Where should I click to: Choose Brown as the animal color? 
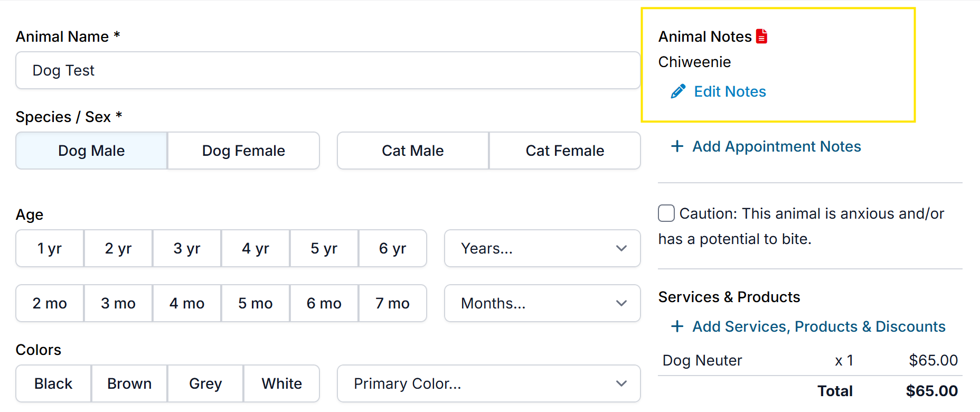[x=129, y=383]
